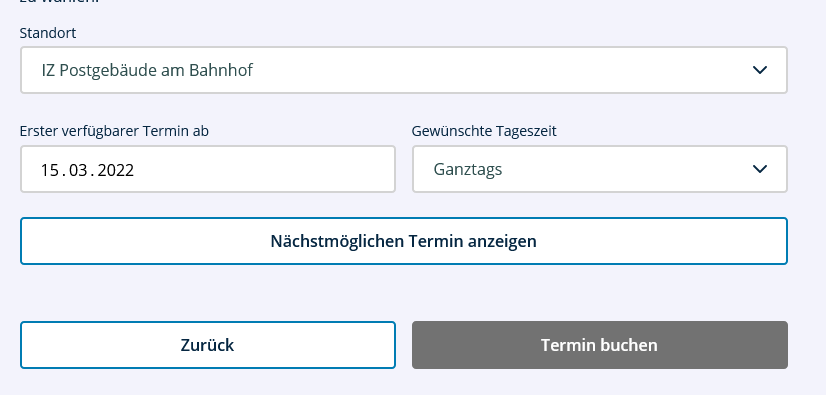Select the IZ Postgebäude am Bahnhof value text
This screenshot has width=826, height=395.
[x=147, y=70]
